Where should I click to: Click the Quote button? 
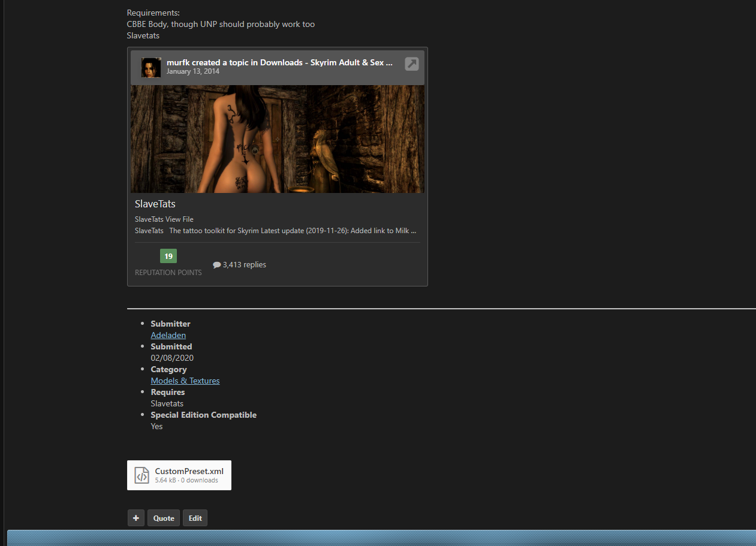pyautogui.click(x=164, y=518)
